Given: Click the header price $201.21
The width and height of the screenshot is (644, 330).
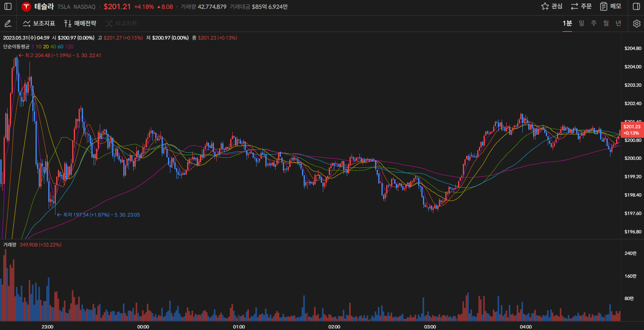Looking at the screenshot, I should 117,7.
